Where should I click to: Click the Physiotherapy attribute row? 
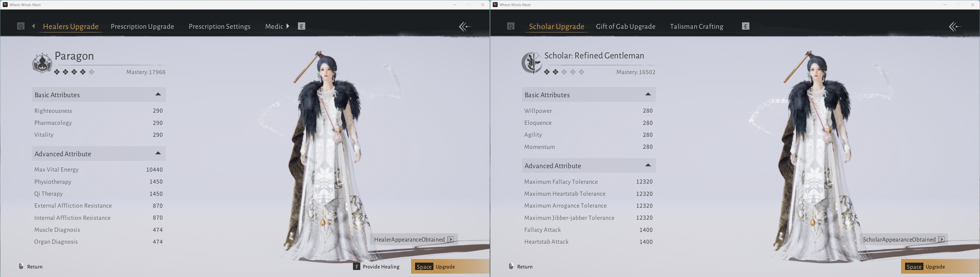[x=98, y=182]
